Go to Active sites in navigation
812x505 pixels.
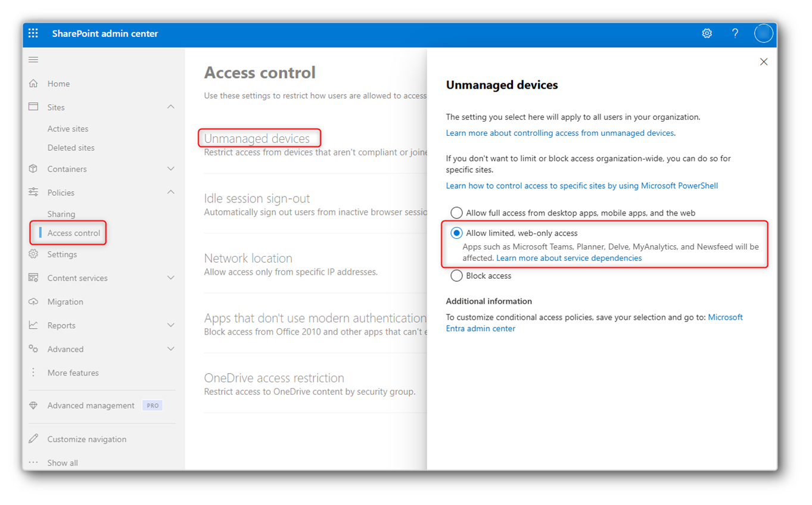(x=68, y=129)
